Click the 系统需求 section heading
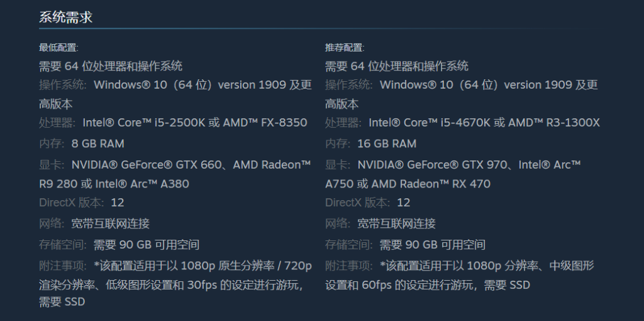The height and width of the screenshot is (321, 644). pyautogui.click(x=65, y=17)
